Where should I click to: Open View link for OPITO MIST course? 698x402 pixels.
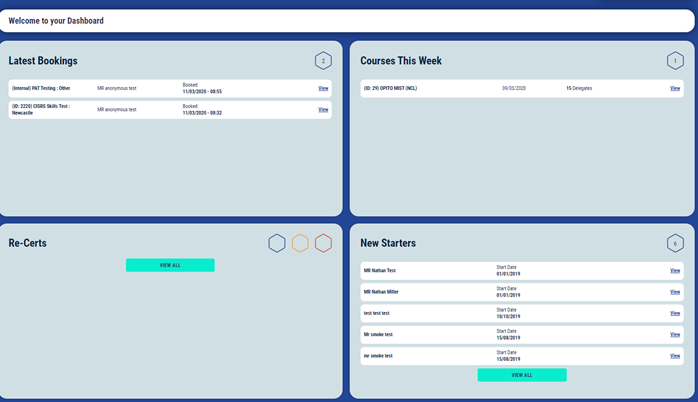click(675, 88)
